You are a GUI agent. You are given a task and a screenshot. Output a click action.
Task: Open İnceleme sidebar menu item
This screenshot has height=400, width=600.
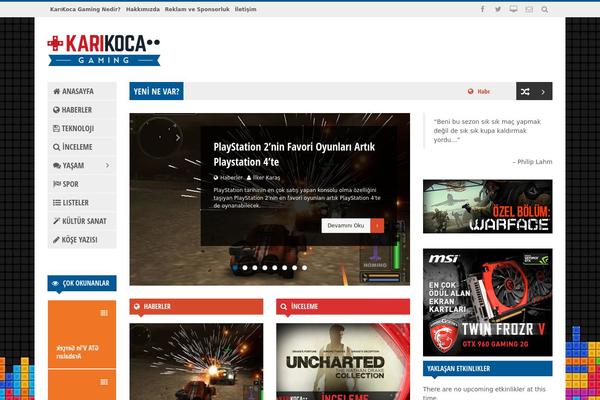[82, 147]
